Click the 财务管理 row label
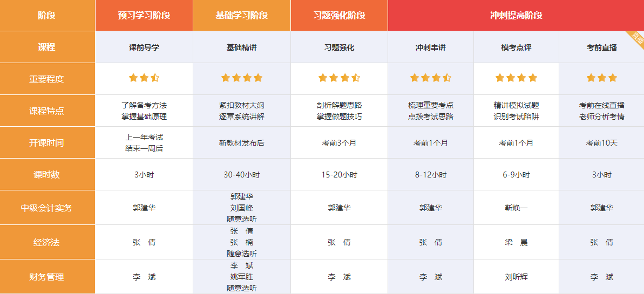644x294 pixels. tap(47, 277)
